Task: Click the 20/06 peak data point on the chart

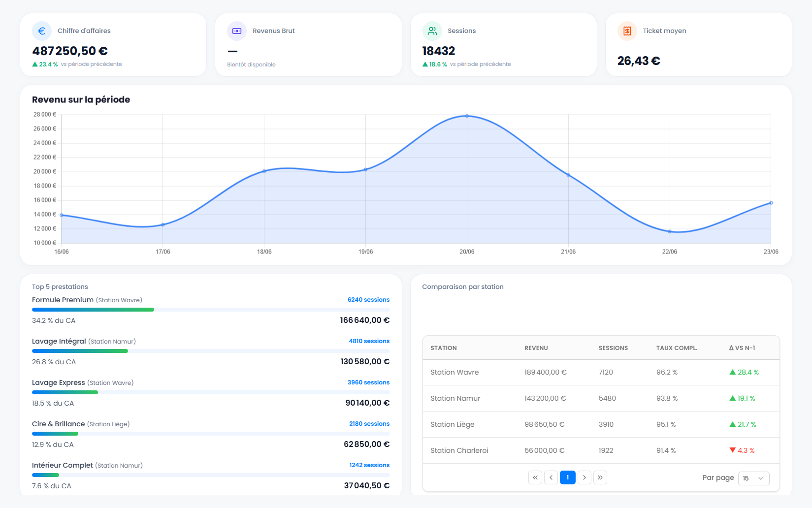Action: click(x=467, y=116)
